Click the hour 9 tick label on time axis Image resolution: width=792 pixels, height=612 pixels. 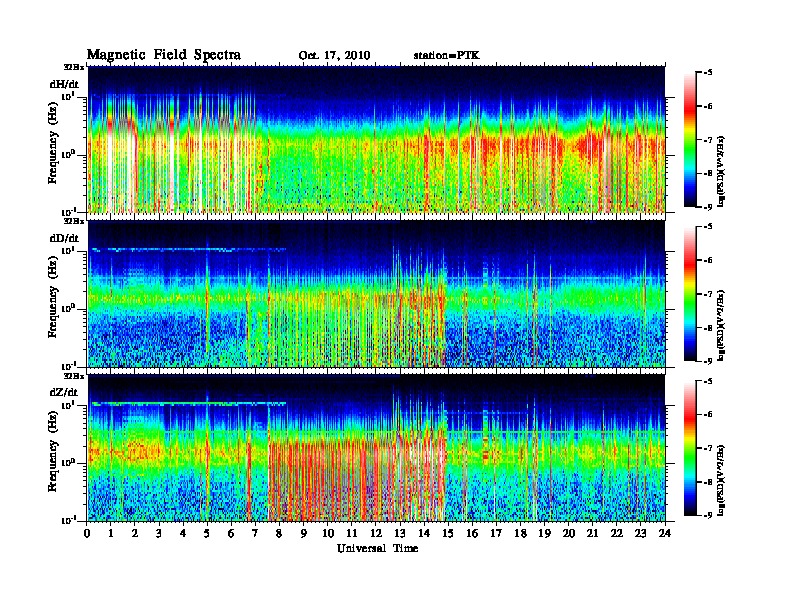click(304, 533)
